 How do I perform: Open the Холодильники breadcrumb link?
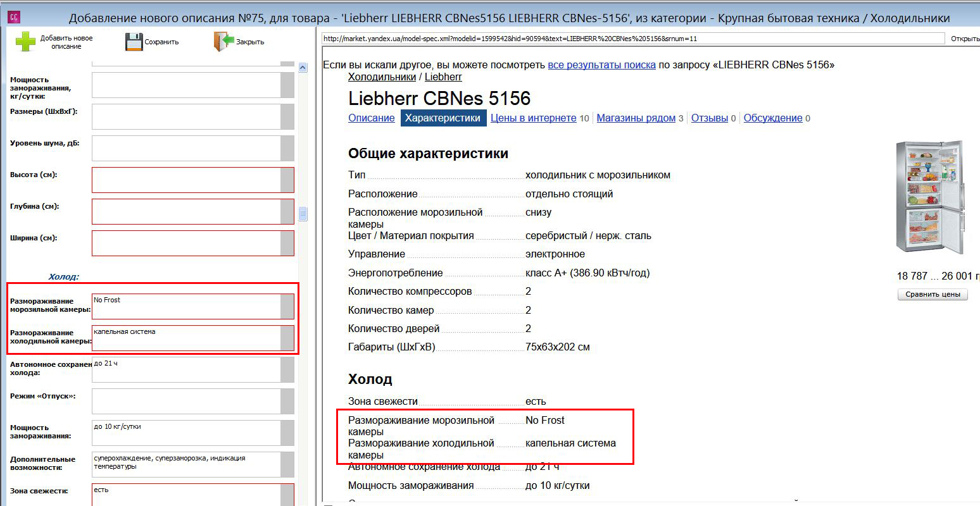click(x=382, y=77)
